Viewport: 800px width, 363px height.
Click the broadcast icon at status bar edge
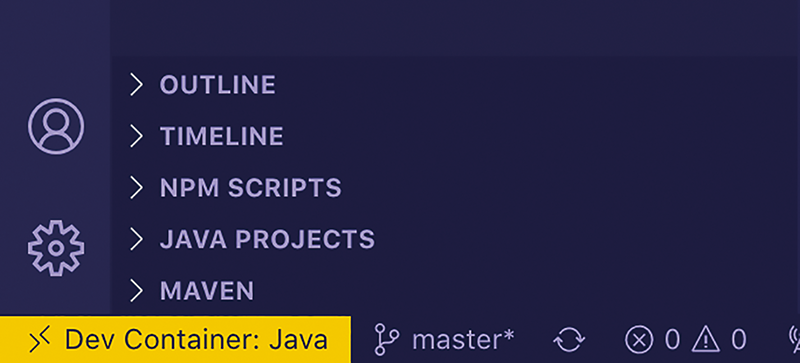(794, 340)
